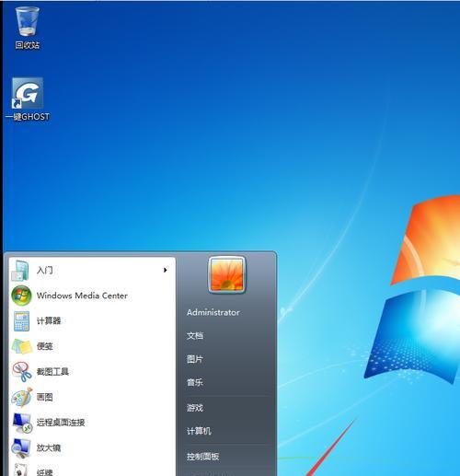Viewport: 460px width, 476px height.
Task: Launch Paint (画图) palette icon
Action: 22,397
